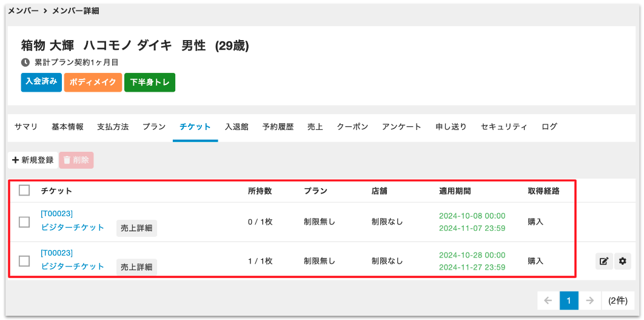The image size is (644, 320).
Task: Go to next page with right arrow
Action: tap(589, 301)
